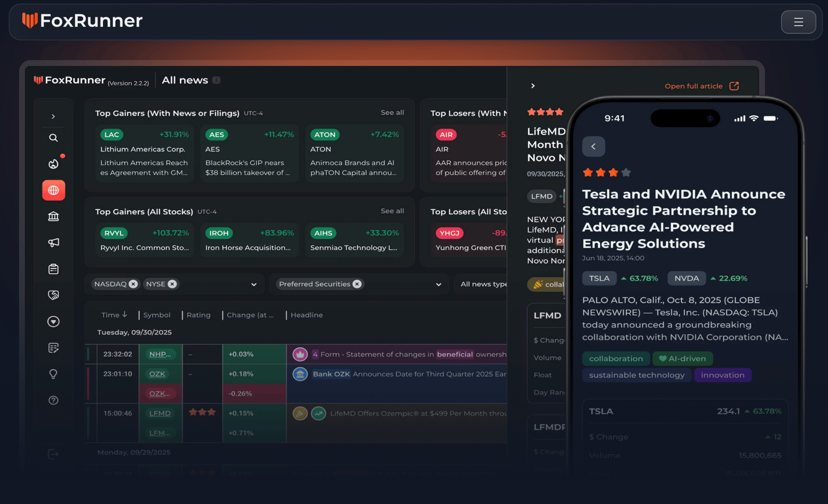This screenshot has height=504, width=828.
Task: Open the bank building sidebar icon
Action: click(53, 216)
